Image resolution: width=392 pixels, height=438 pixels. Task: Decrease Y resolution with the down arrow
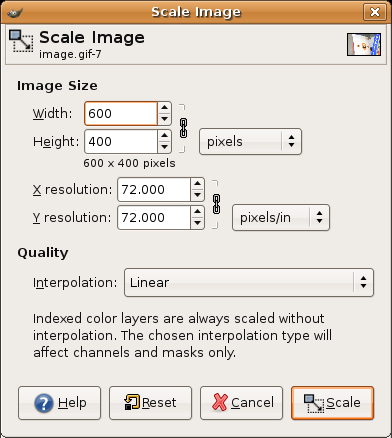[197, 223]
